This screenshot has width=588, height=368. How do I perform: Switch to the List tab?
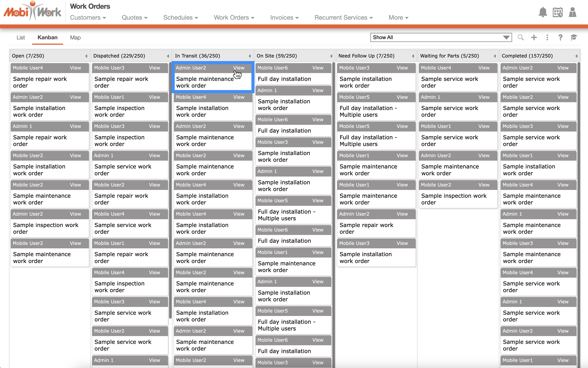(x=21, y=38)
